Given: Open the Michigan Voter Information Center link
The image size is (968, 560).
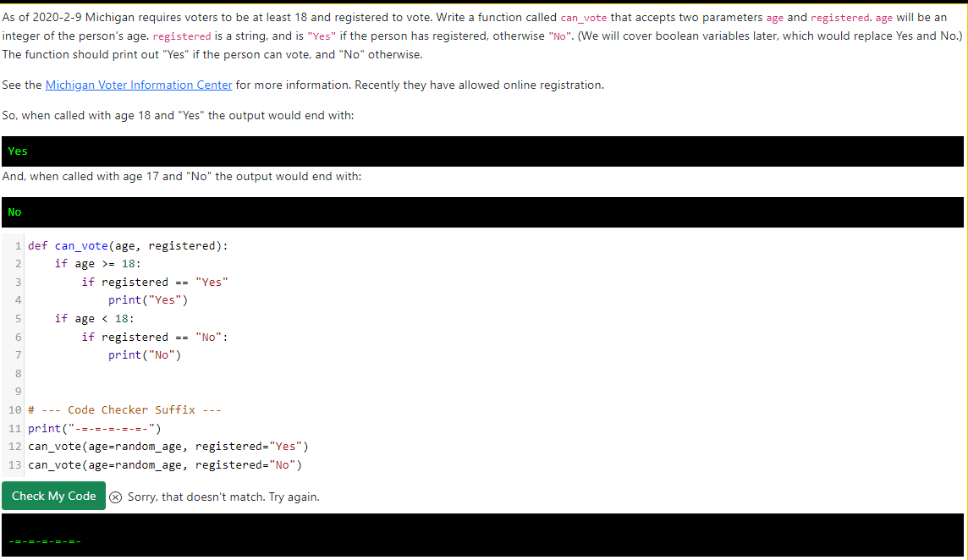Looking at the screenshot, I should (138, 85).
